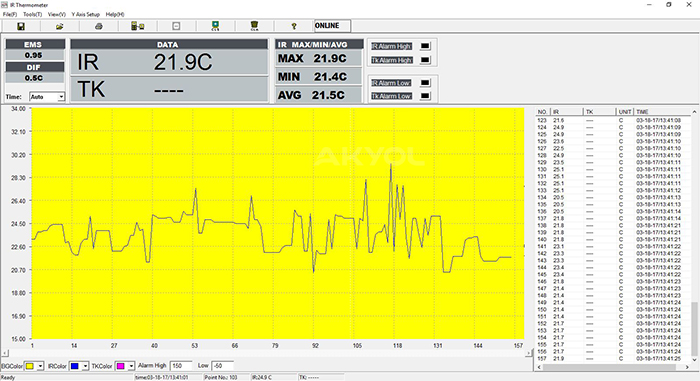700x381 pixels.
Task: Open the Tools(T) menu
Action: tap(32, 14)
